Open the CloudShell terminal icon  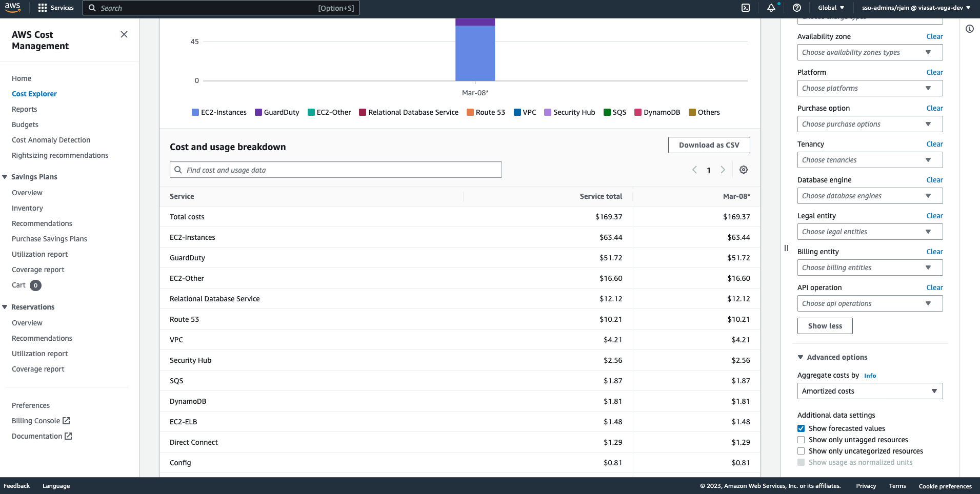(746, 8)
